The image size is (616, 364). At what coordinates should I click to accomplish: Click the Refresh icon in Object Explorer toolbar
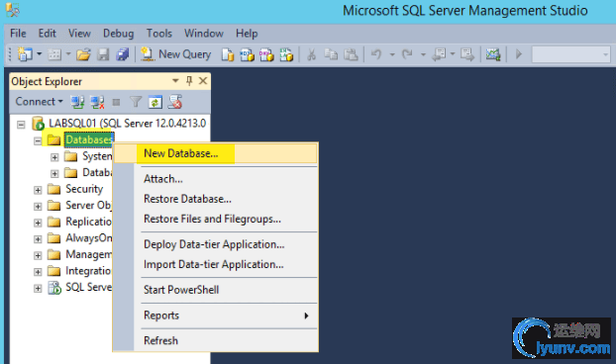155,102
